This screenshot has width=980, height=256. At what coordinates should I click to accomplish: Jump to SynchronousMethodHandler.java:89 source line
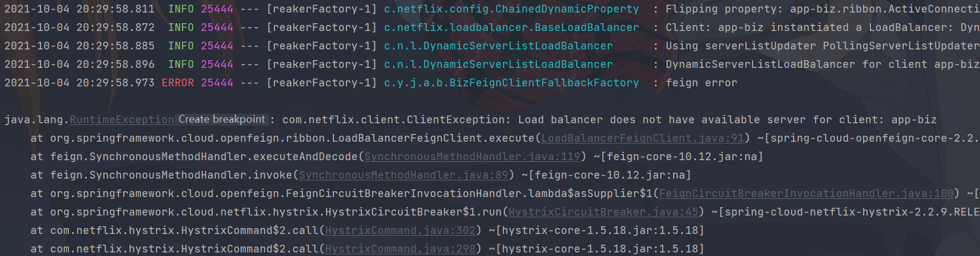[404, 175]
